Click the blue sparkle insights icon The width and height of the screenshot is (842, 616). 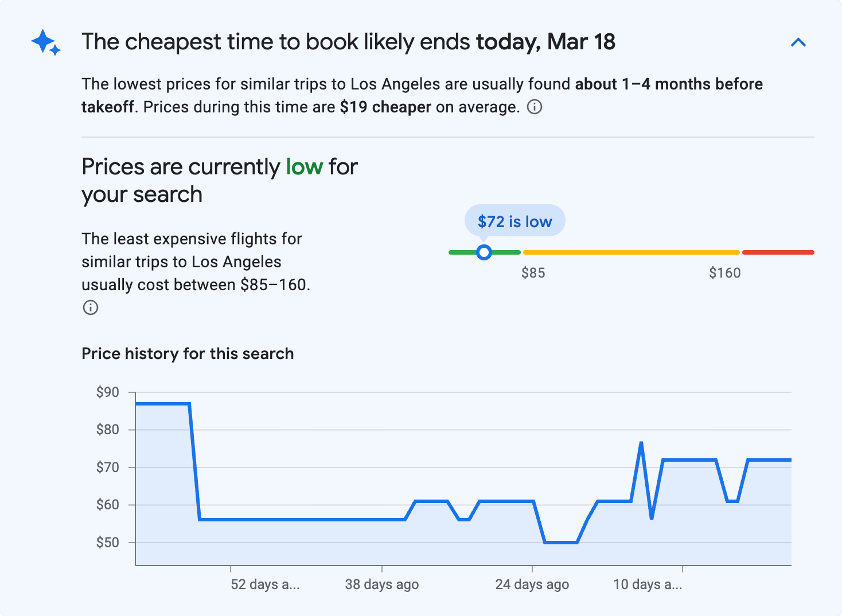[x=45, y=42]
